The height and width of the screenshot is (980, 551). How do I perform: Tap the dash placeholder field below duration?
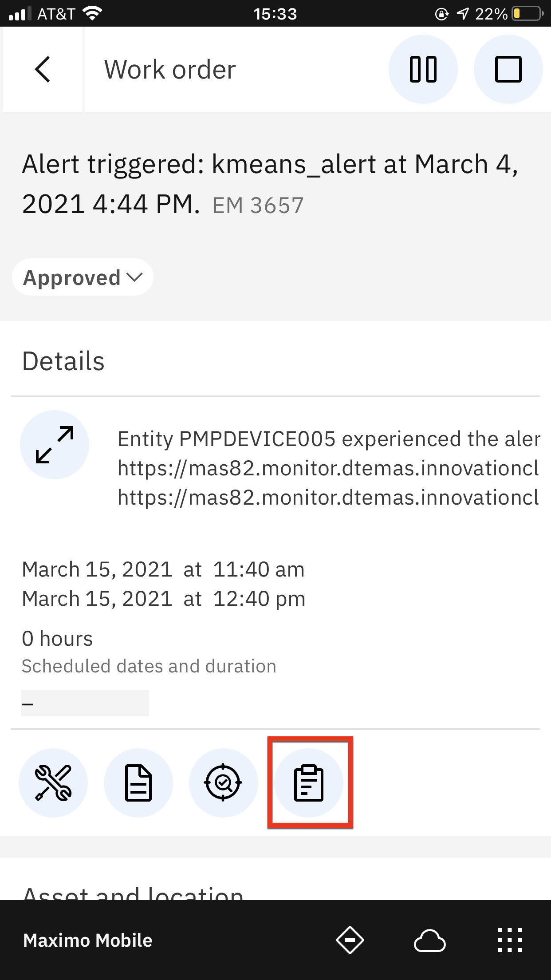[85, 703]
